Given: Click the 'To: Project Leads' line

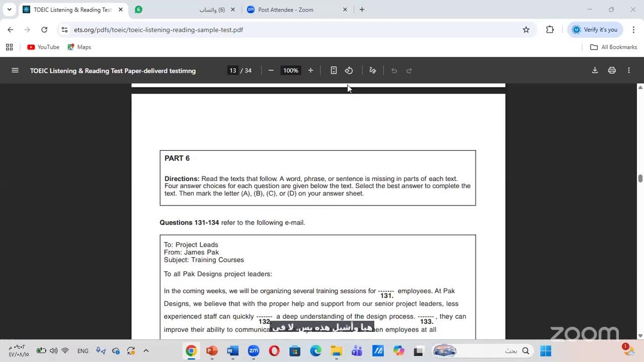Looking at the screenshot, I should point(191,245).
